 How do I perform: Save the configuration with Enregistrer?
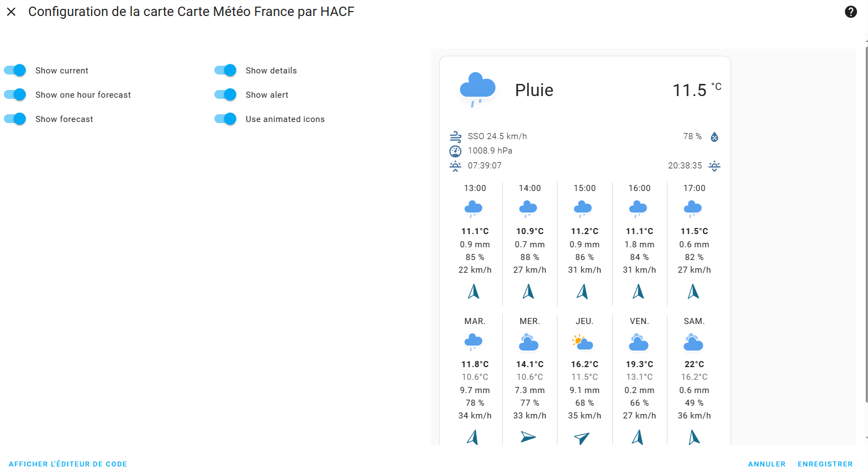click(x=825, y=464)
